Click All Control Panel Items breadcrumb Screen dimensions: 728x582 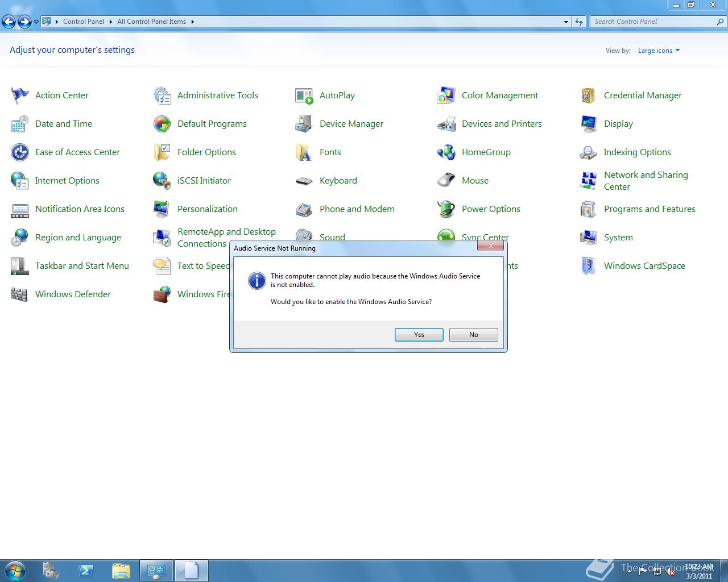pyautogui.click(x=151, y=22)
